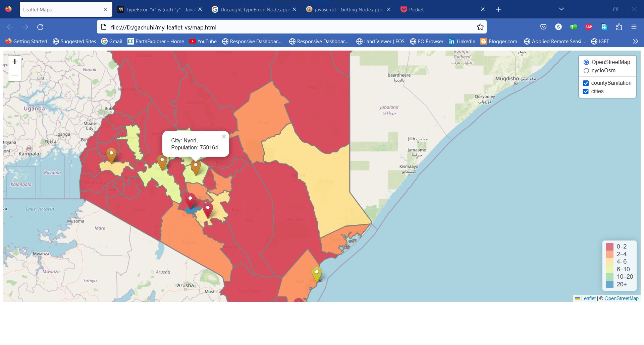The height and width of the screenshot is (345, 644).
Task: Show more bookmarks chevron
Action: click(635, 42)
